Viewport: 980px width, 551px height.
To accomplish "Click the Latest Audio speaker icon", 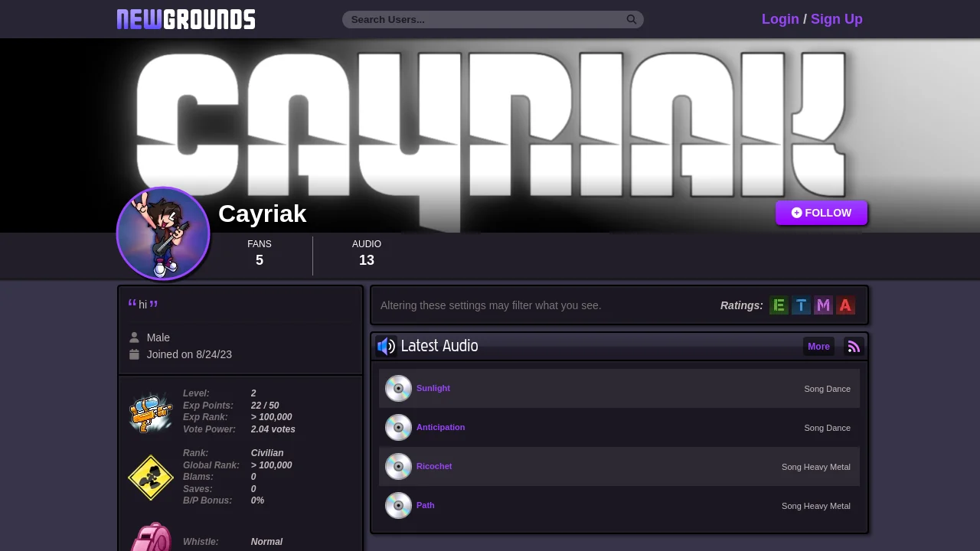I will (386, 347).
